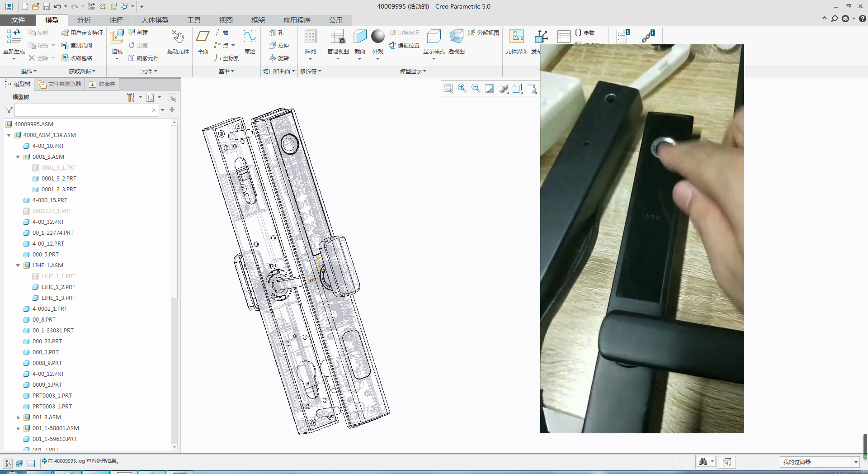Collapse the 4000_ASM_139.ASM tree node
Image resolution: width=868 pixels, height=474 pixels.
[9, 135]
